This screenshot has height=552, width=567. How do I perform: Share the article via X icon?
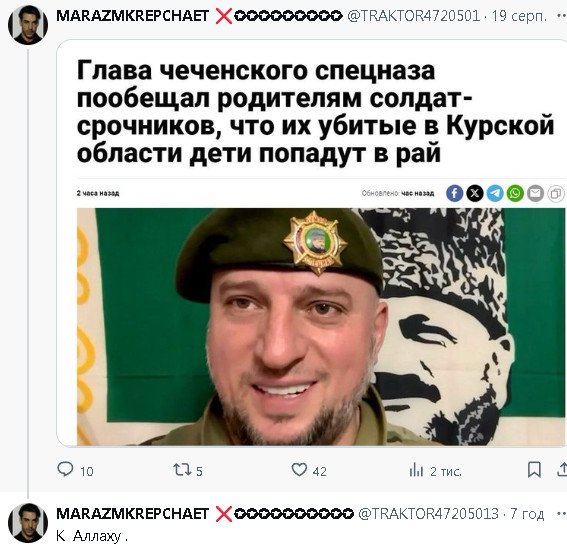click(475, 193)
